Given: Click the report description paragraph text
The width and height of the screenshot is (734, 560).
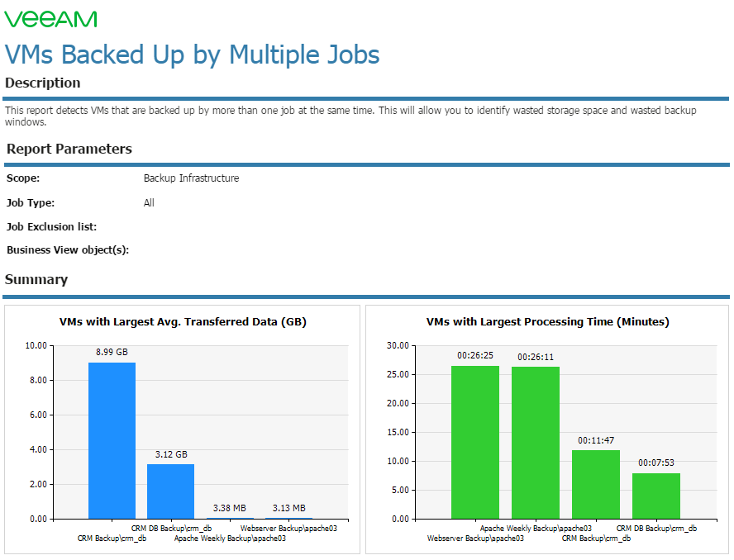Looking at the screenshot, I should click(x=350, y=116).
